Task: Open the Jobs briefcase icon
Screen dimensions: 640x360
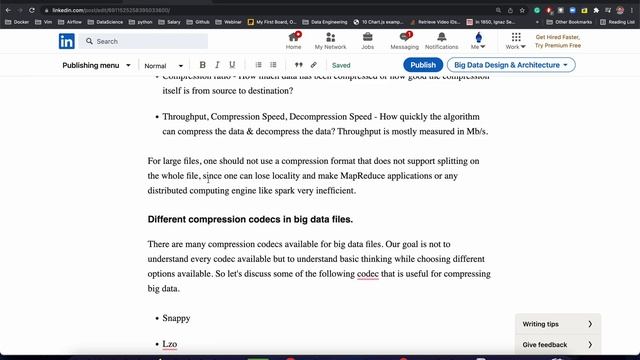Action: pyautogui.click(x=367, y=37)
